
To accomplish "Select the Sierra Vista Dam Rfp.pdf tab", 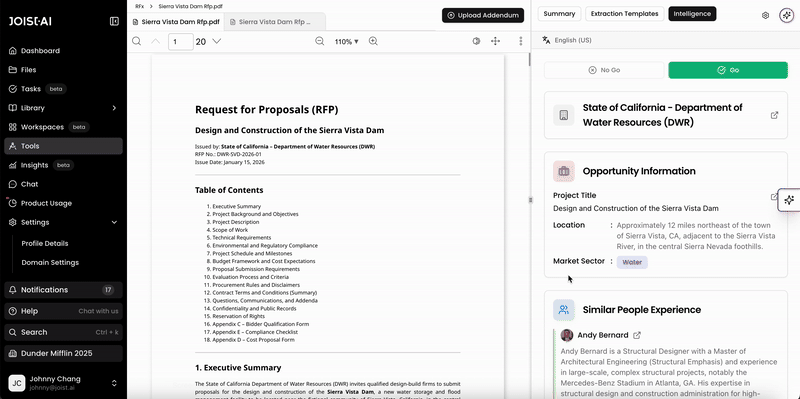I will (176, 22).
